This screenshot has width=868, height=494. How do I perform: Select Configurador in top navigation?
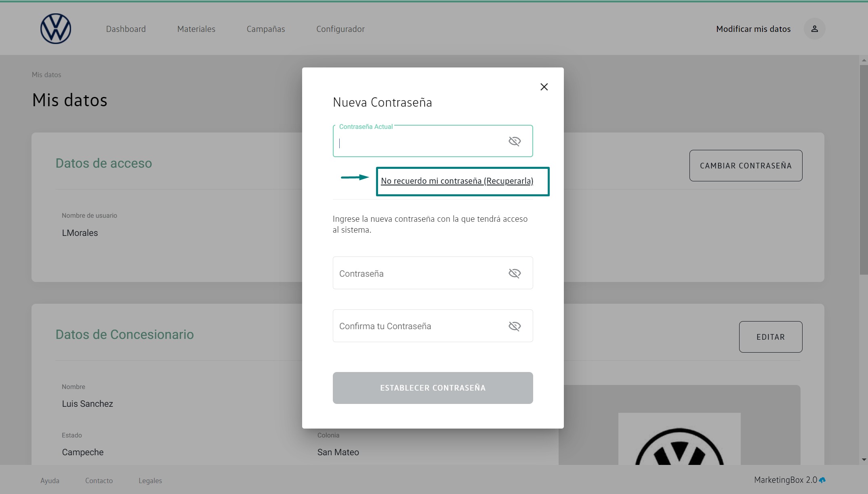(x=340, y=29)
